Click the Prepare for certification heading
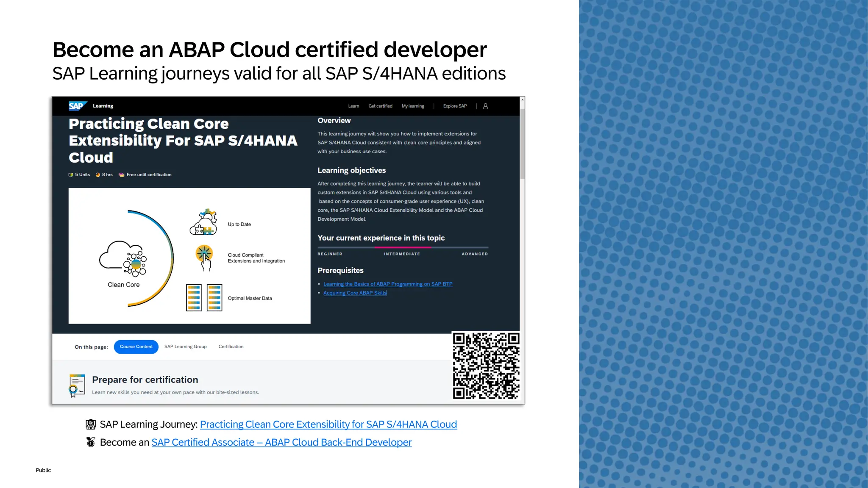 click(145, 380)
